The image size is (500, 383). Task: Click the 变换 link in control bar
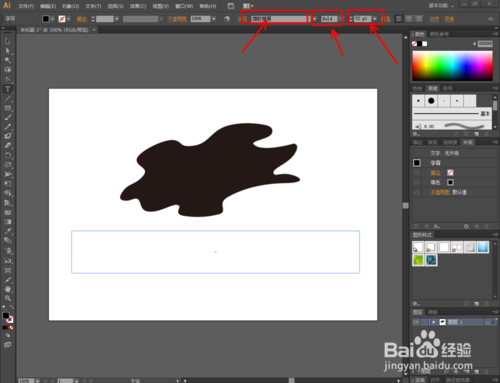(x=449, y=19)
